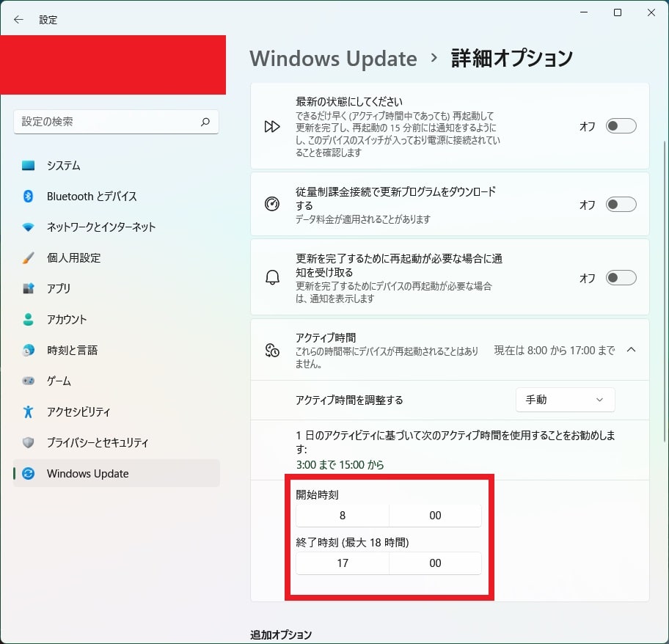Maximize the settings window
669x644 pixels.
[618, 12]
